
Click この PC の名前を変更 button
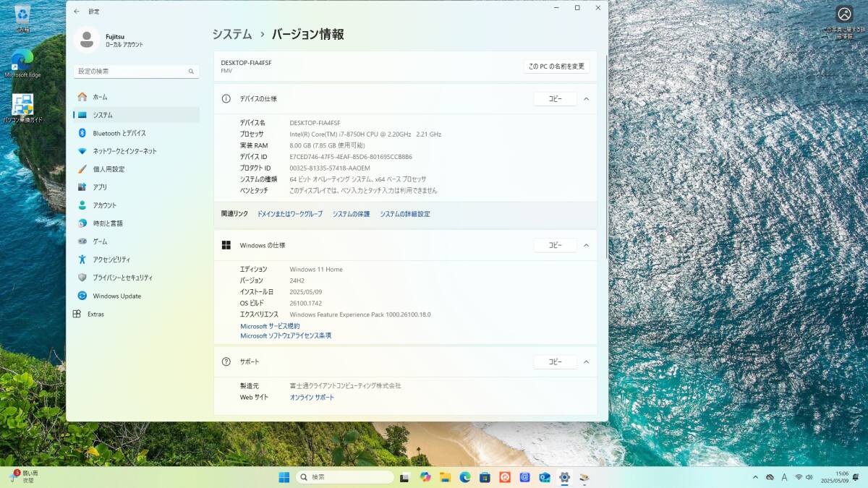[x=556, y=67]
